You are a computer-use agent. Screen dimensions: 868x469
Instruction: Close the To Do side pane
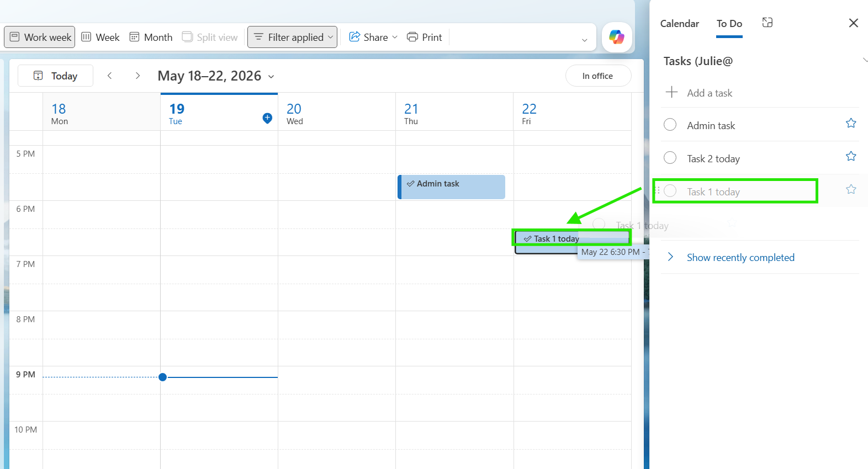(x=853, y=23)
